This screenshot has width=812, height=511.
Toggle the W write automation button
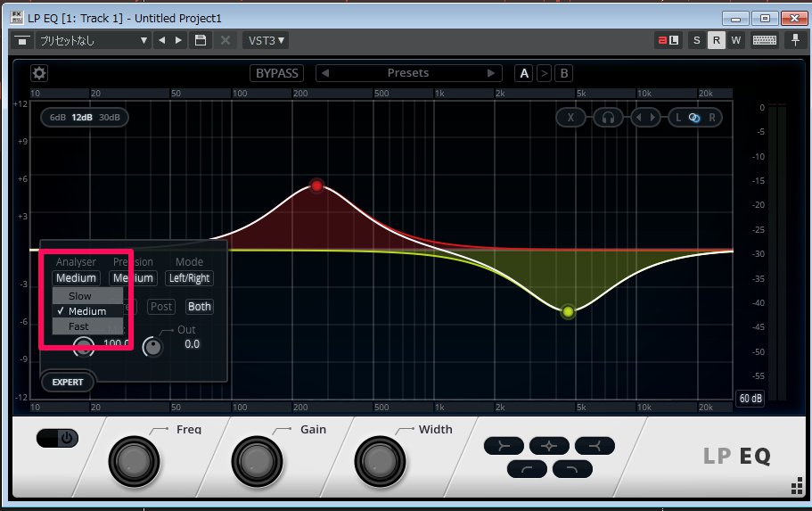(736, 40)
